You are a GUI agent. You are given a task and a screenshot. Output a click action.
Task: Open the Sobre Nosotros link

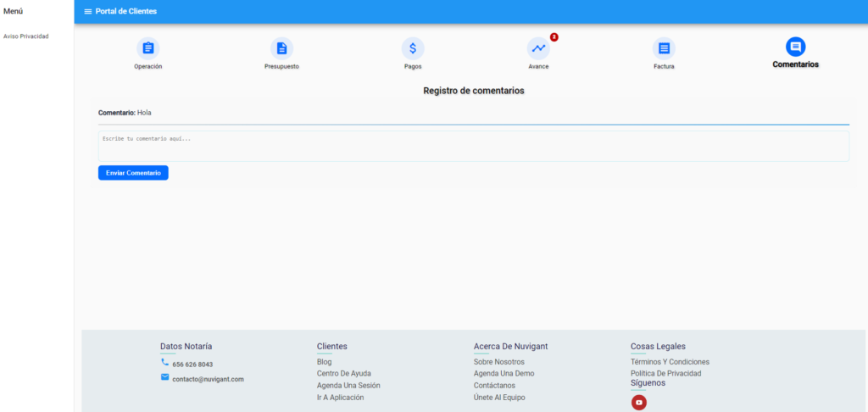click(x=498, y=362)
